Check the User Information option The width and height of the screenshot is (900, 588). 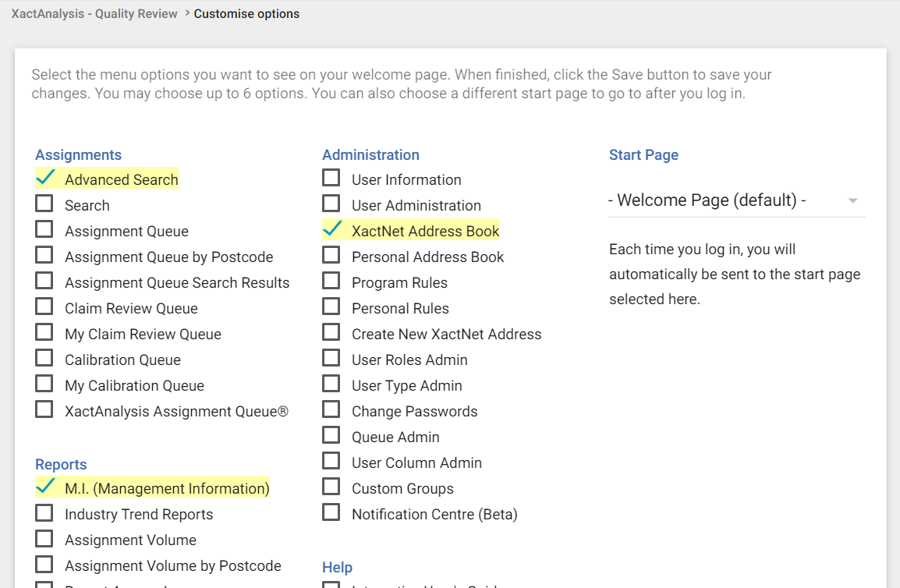331,179
